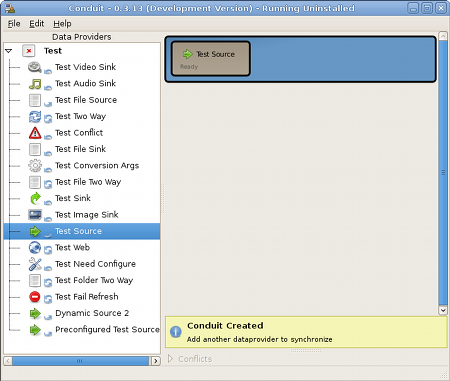Image resolution: width=450 pixels, height=381 pixels.
Task: Collapse the Test category tree
Action: [9, 51]
